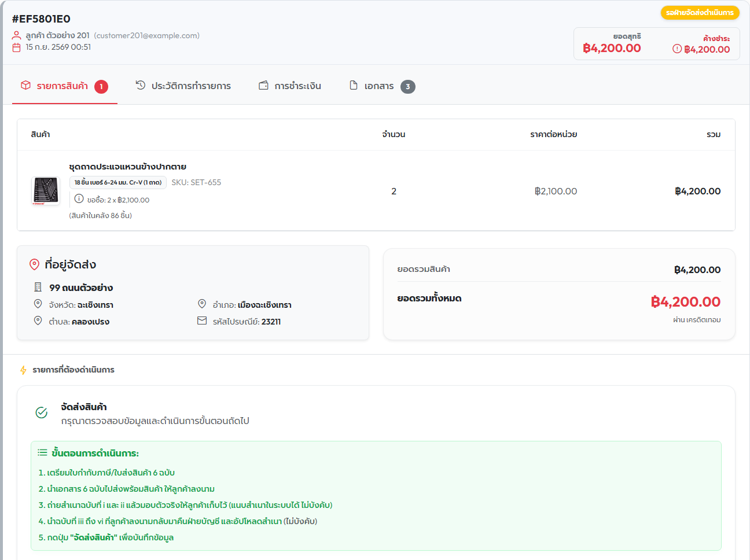Click postal code 23211
Screen dimensions: 750x560
click(271, 322)
